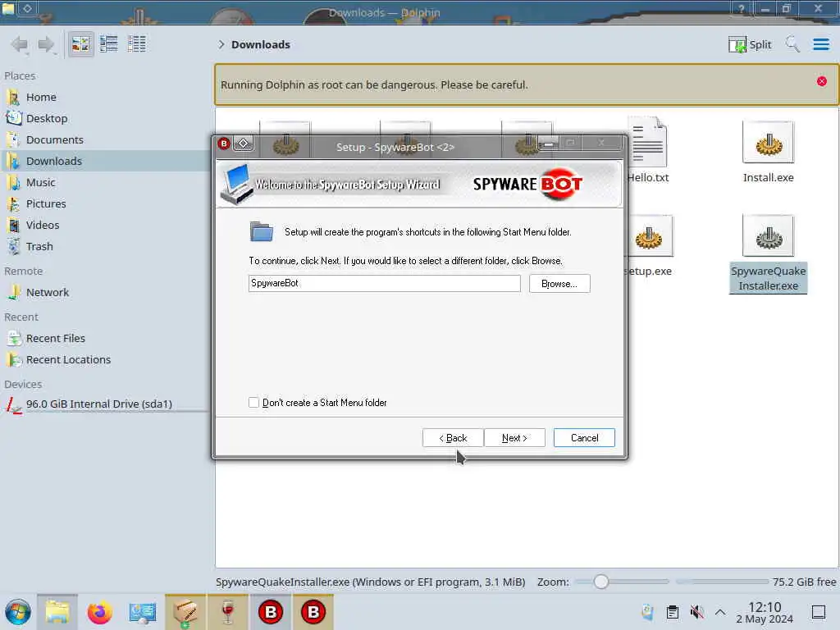Open Pictures in Places sidebar
This screenshot has height=630, width=840.
[46, 204]
